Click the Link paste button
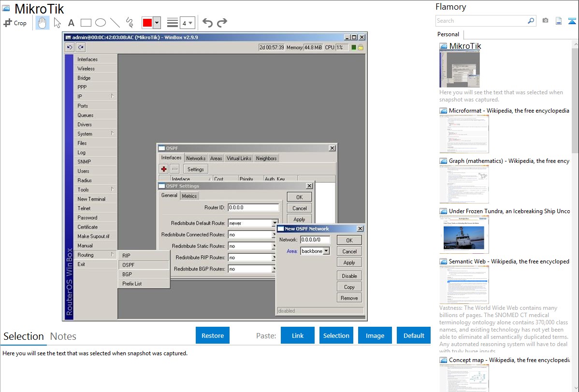This screenshot has width=579, height=392. click(298, 335)
